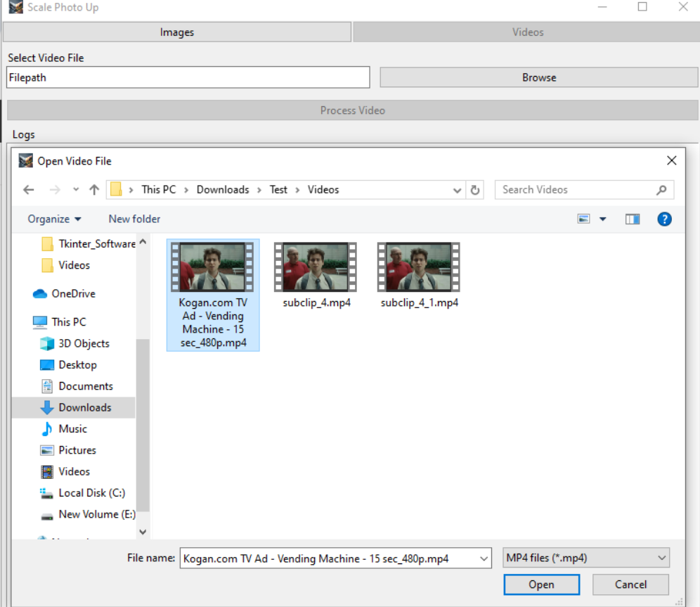The width and height of the screenshot is (700, 607).
Task: Toggle the preview pane icon
Action: (633, 219)
